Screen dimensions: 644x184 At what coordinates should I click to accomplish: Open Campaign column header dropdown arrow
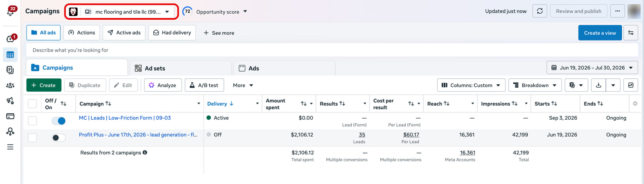click(x=198, y=104)
